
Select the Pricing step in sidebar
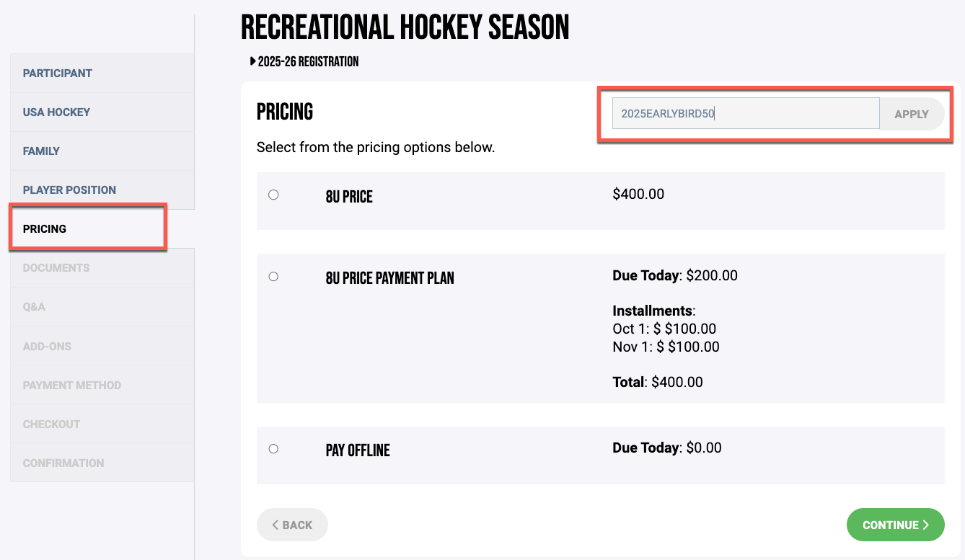pyautogui.click(x=45, y=229)
